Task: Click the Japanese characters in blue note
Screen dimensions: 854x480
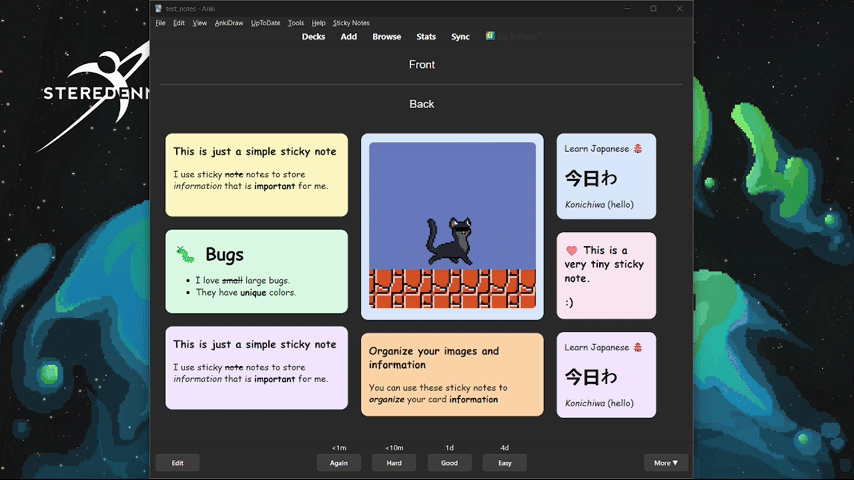Action: point(591,178)
